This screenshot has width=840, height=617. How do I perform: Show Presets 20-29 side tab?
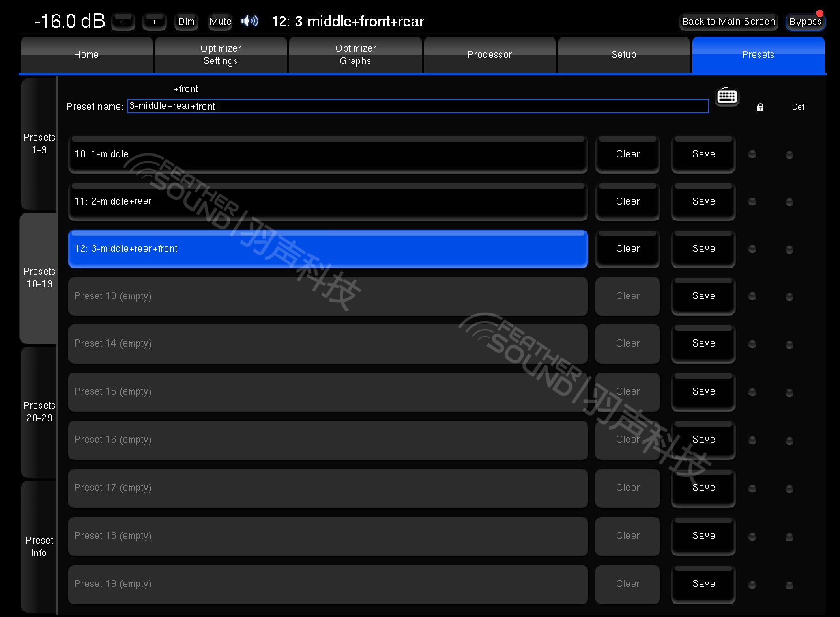click(39, 412)
